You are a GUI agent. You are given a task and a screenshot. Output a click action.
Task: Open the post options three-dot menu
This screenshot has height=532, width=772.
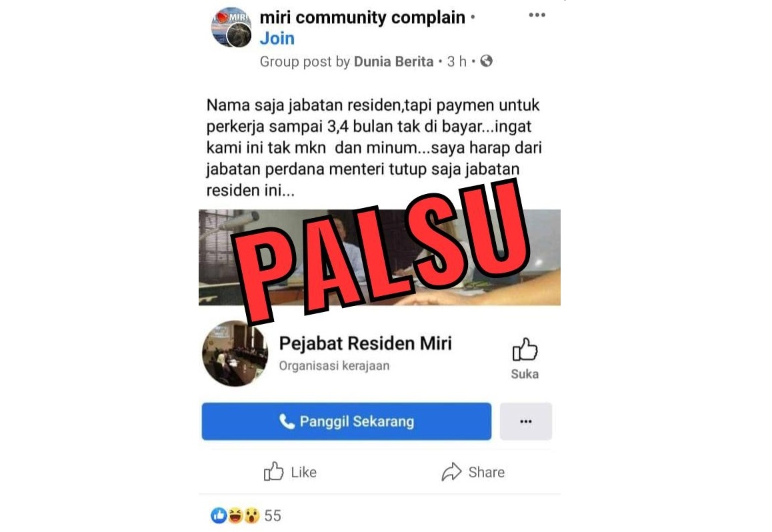coord(537,15)
